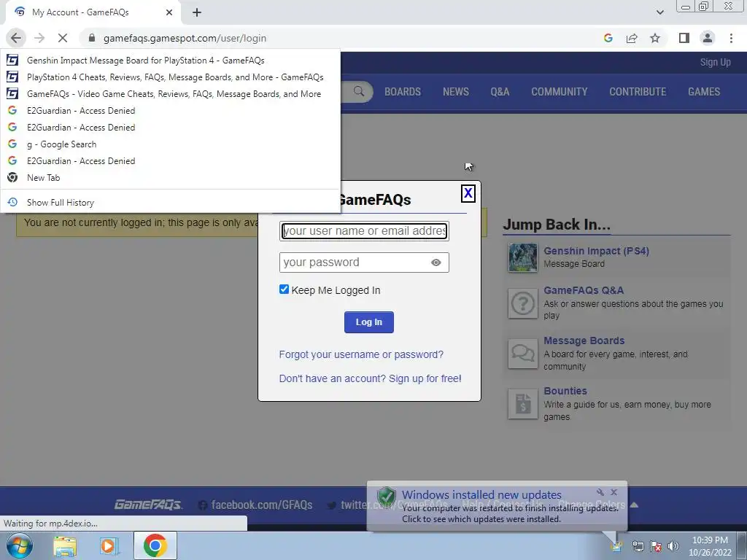747x560 pixels.
Task: Select PlayStation 4 Cheats history entry
Action: click(171, 77)
